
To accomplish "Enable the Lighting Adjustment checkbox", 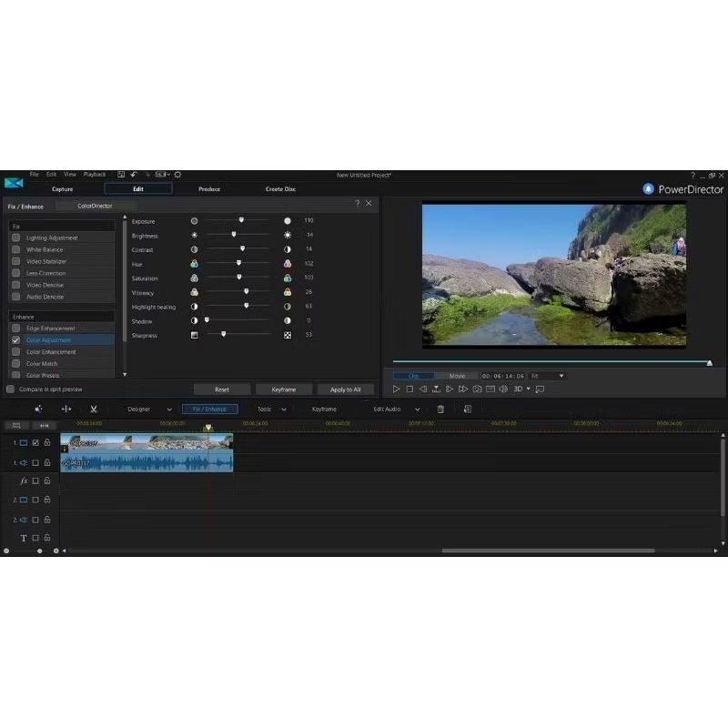I will click(x=15, y=238).
